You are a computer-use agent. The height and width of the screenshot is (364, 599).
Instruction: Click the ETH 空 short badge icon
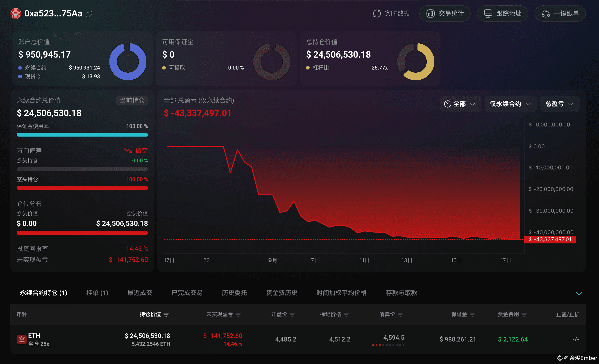(x=22, y=339)
